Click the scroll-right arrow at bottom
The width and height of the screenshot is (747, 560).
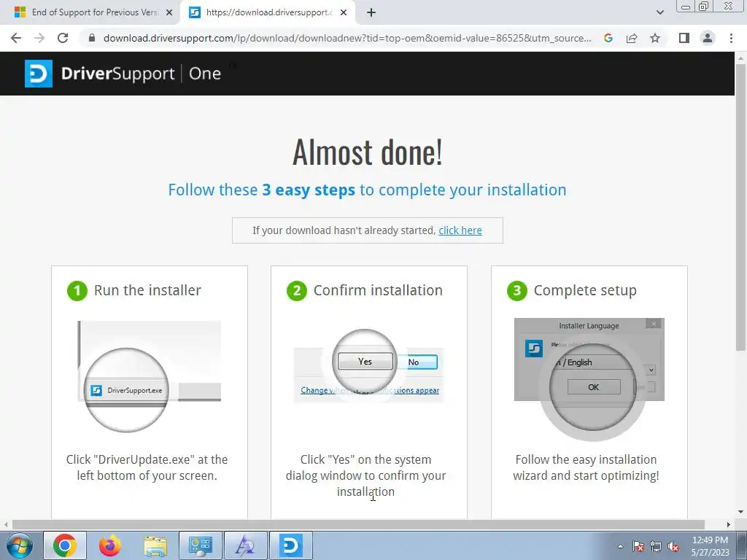pos(729,524)
